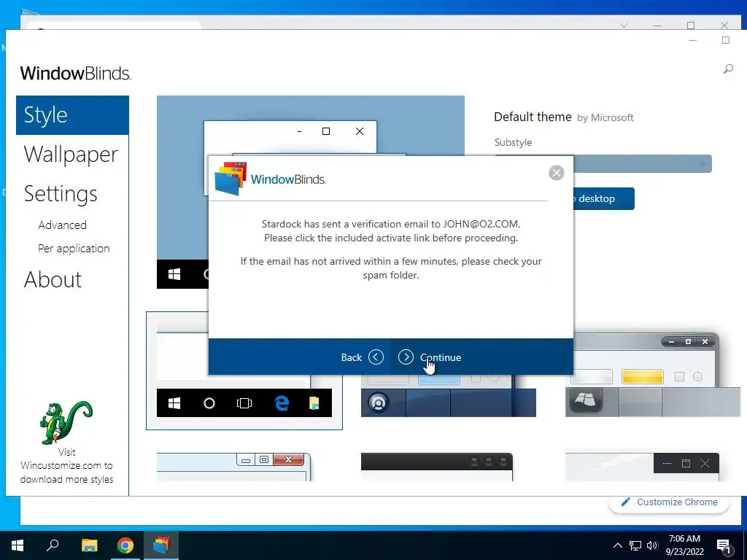The width and height of the screenshot is (747, 560).
Task: Click the green gecko Wincustomize mascot
Action: pyautogui.click(x=66, y=422)
